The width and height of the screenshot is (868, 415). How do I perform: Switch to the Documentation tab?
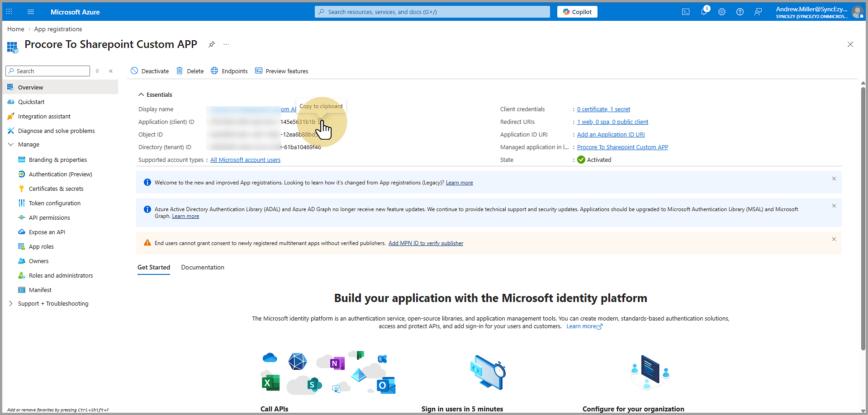(x=202, y=267)
